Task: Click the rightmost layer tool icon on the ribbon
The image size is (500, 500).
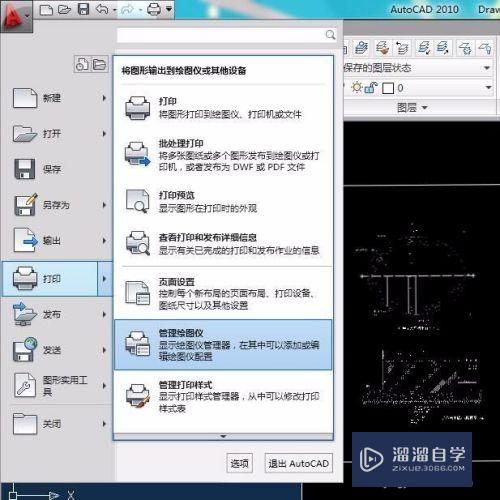Action: pyautogui.click(x=485, y=48)
